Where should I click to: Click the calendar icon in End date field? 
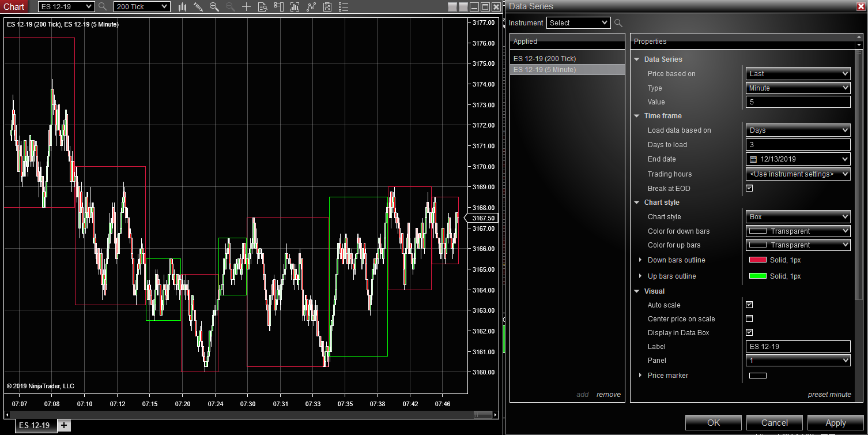[753, 159]
